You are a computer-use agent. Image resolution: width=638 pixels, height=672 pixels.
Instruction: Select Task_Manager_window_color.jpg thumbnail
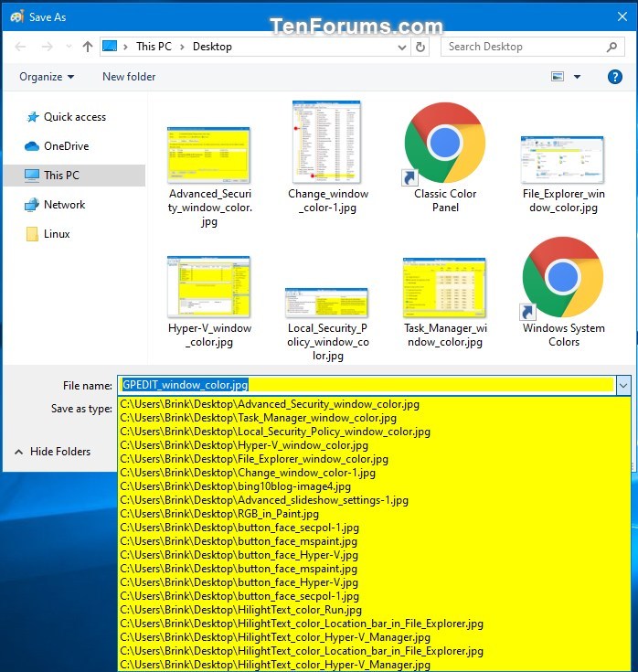tap(444, 288)
